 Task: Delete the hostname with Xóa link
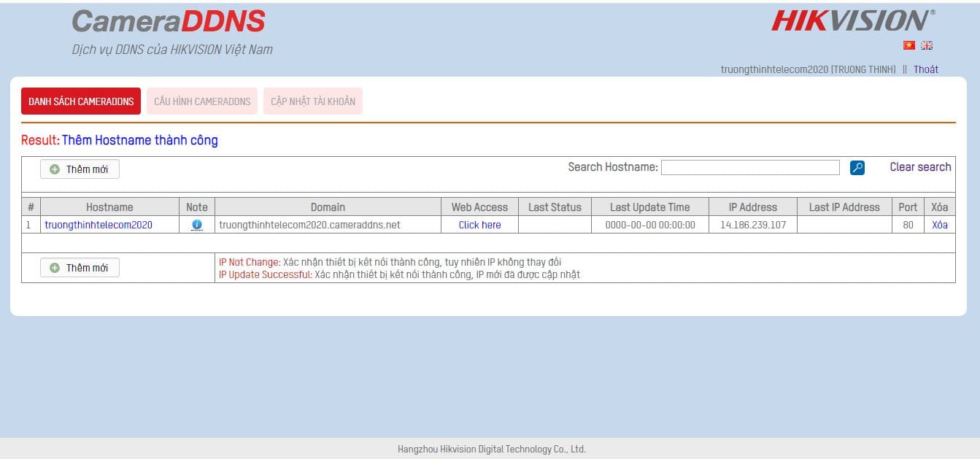click(x=939, y=225)
